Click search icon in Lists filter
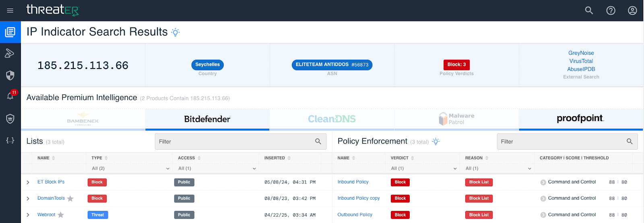644x223 pixels. pyautogui.click(x=318, y=142)
